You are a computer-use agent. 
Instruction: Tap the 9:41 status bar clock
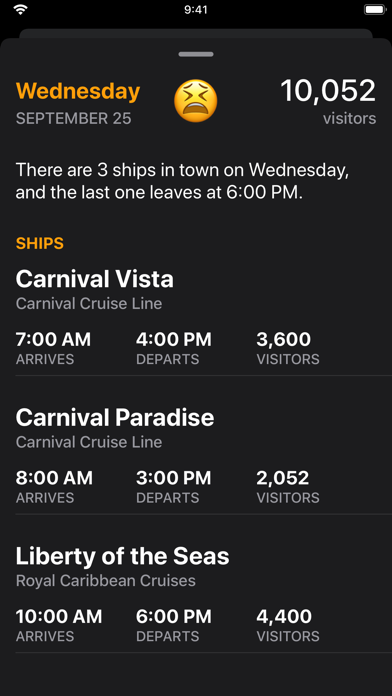[196, 9]
